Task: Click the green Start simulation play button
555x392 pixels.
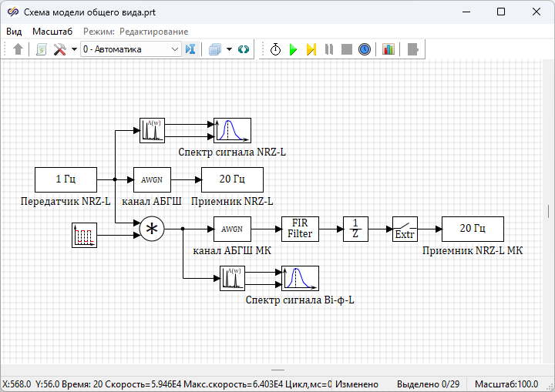Action: [293, 49]
